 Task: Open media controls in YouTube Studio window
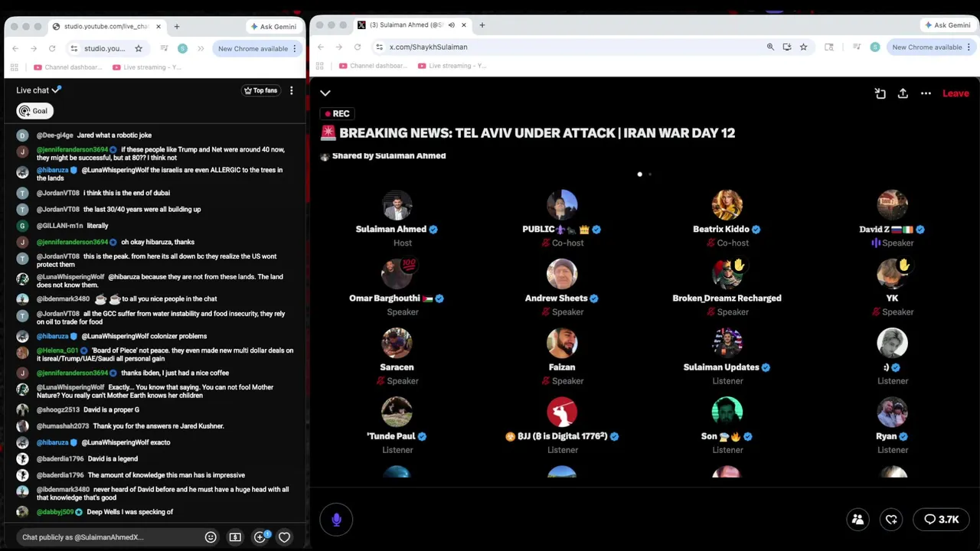[164, 49]
